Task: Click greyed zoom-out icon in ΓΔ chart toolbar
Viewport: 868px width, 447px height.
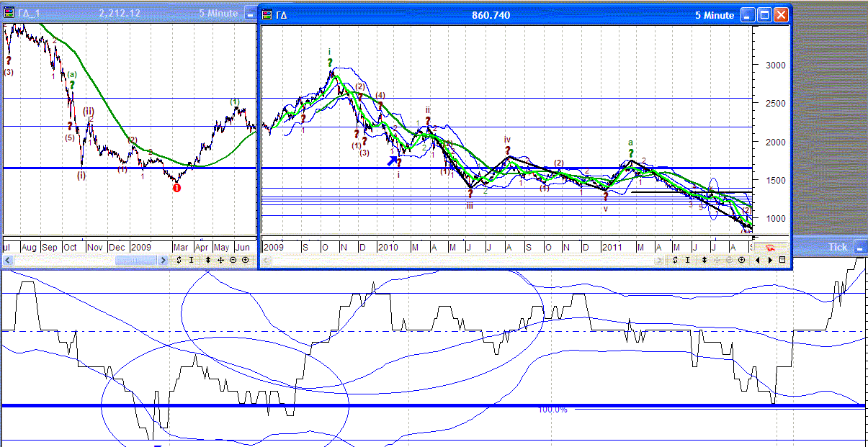Action: point(729,259)
